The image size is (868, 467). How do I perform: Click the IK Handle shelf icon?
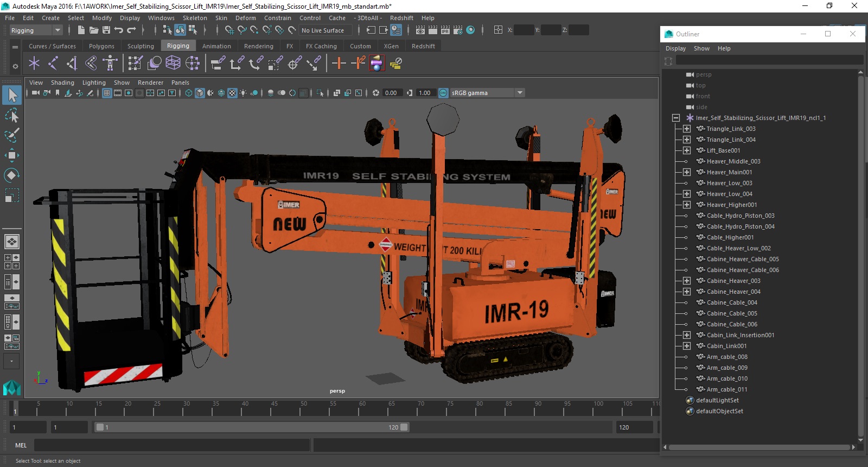(x=72, y=64)
